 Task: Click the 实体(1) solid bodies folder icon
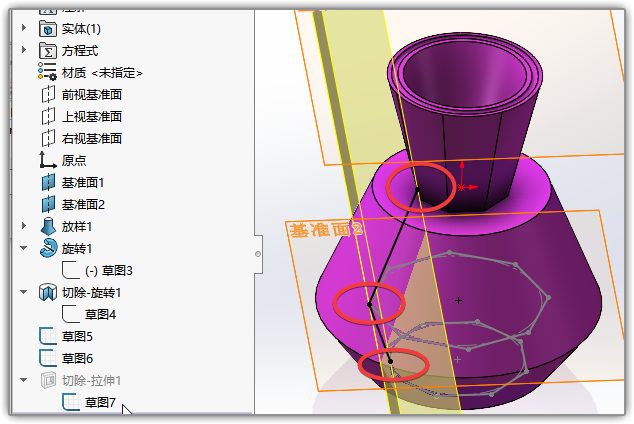tap(48, 29)
